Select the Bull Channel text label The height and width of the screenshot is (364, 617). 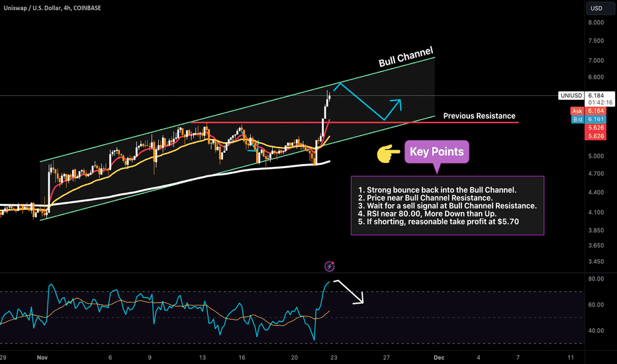coord(406,57)
